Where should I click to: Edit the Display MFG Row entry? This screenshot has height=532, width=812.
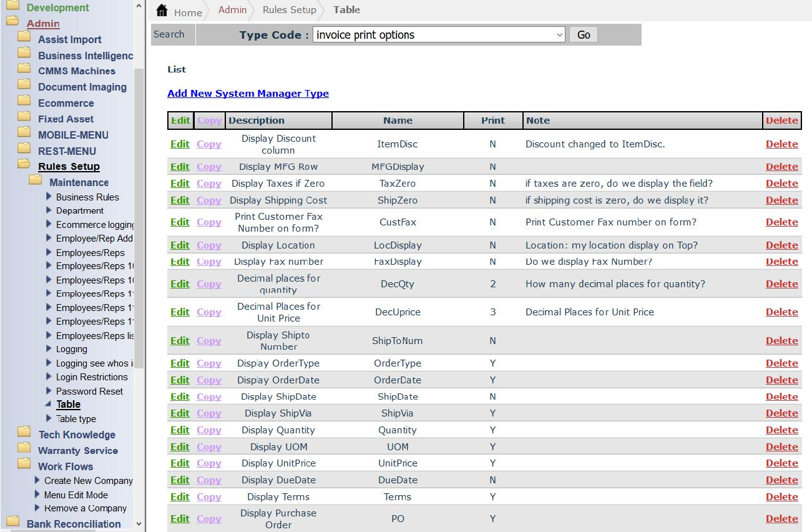point(180,167)
